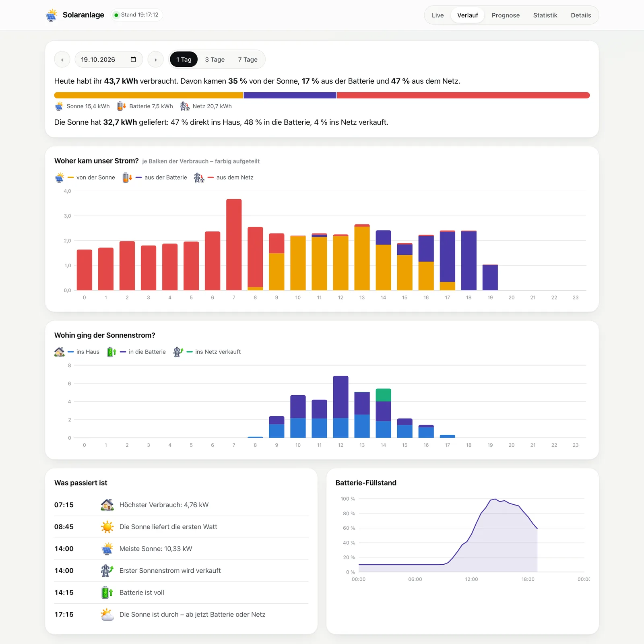
Task: Click battery icon for 'Batterie ist voll'
Action: (x=107, y=592)
